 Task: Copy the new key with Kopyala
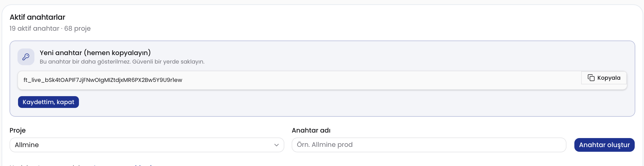[604, 78]
